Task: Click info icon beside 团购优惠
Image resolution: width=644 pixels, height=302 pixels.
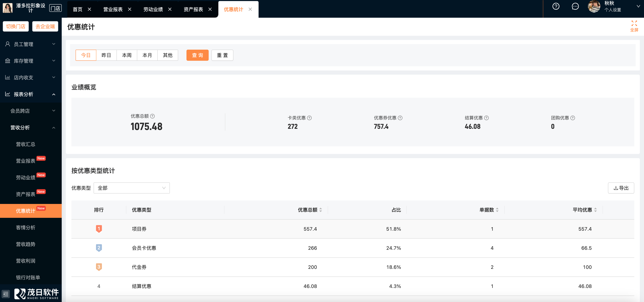Action: [572, 118]
